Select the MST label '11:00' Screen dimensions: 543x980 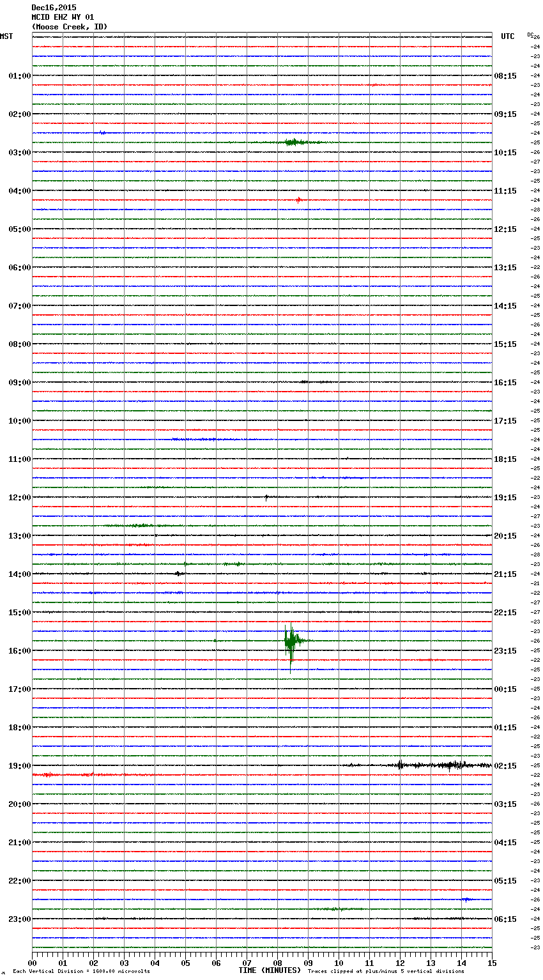coord(19,459)
